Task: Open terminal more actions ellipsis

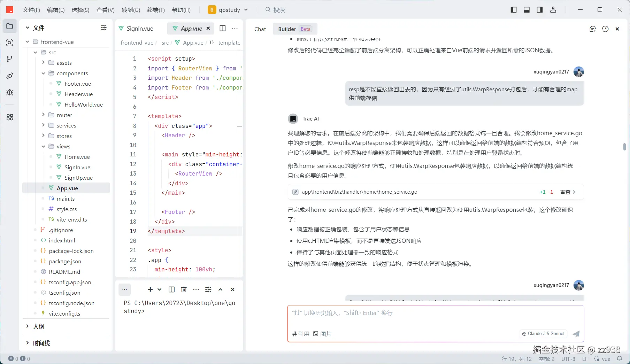Action: coord(196,289)
